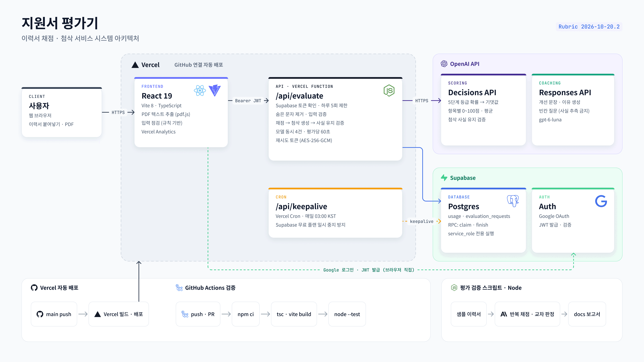Select the 샘플 이력서 step box
This screenshot has height=362, width=644.
click(469, 314)
